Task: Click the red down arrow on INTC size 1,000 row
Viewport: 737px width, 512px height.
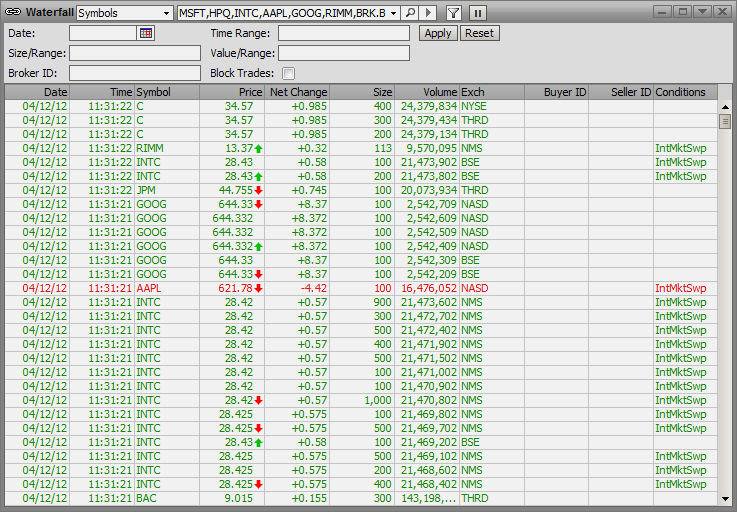Action: (x=259, y=400)
